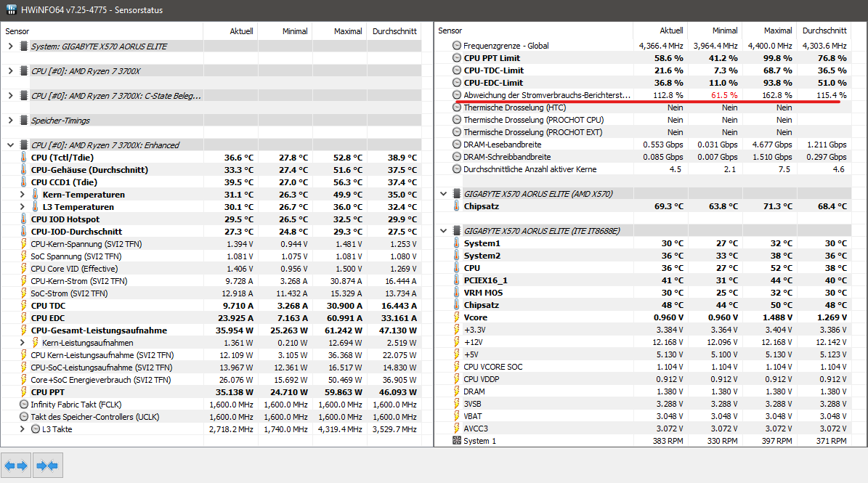
Task: Click thermometer icon of System1 sensor
Action: (457, 243)
